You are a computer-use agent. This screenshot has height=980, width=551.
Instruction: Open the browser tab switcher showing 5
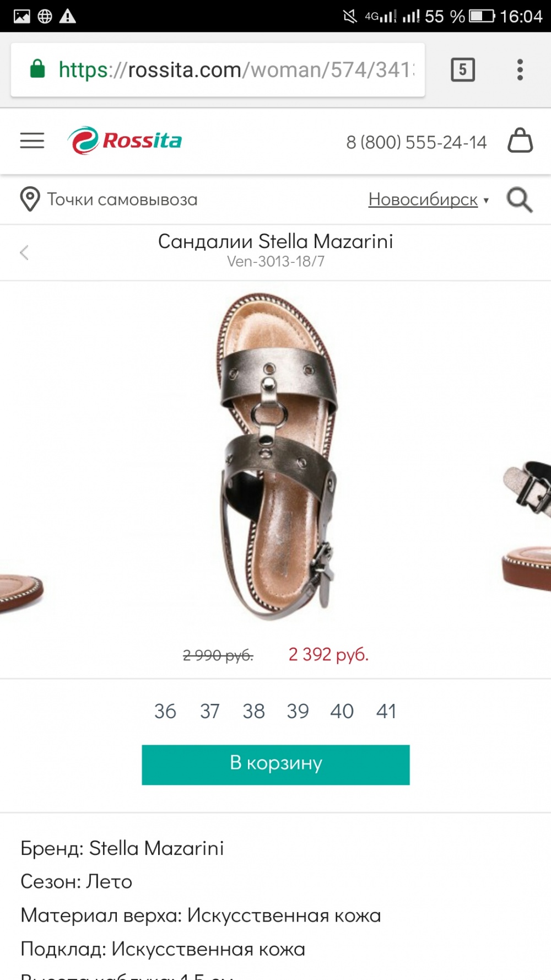[x=462, y=69]
